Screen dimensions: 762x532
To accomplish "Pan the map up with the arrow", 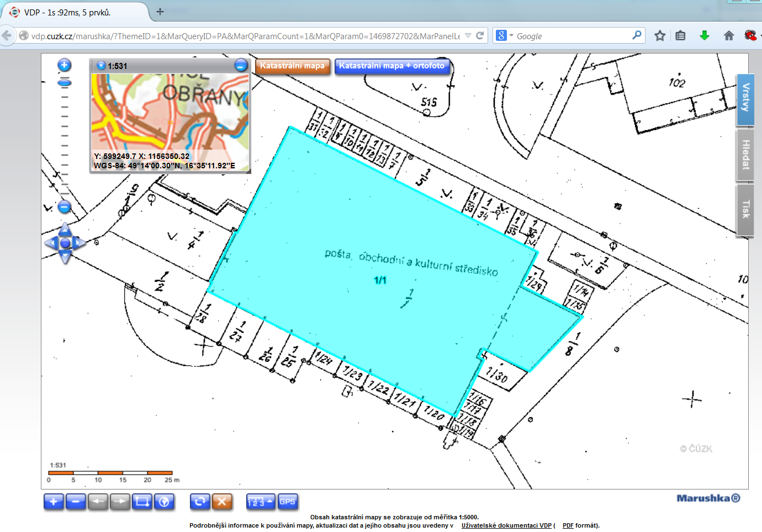I will coord(65,228).
